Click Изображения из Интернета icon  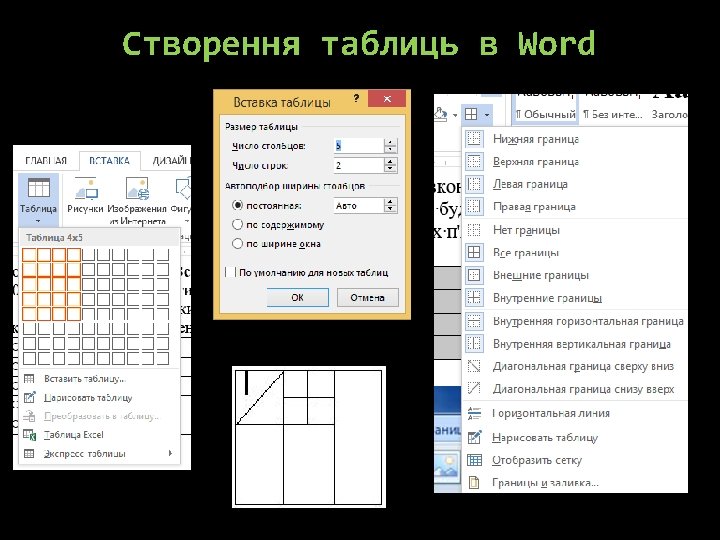pyautogui.click(x=137, y=189)
